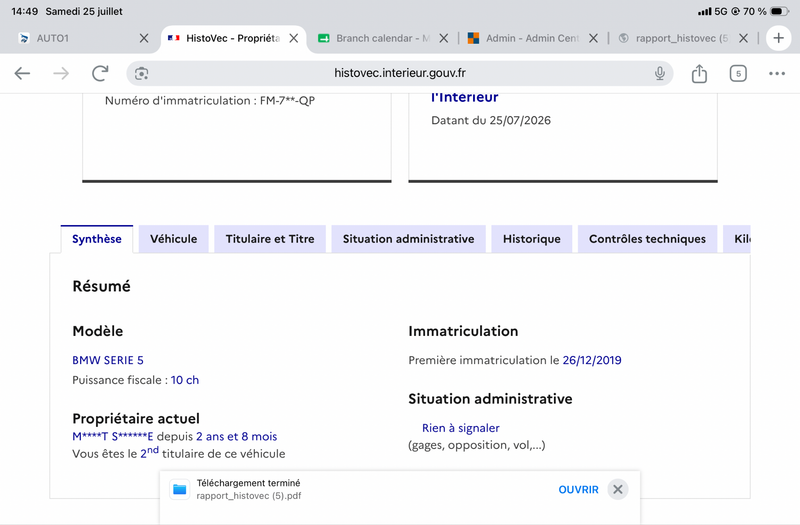The width and height of the screenshot is (800, 525).
Task: Click the 2 ans et 8 mois duration
Action: (237, 437)
